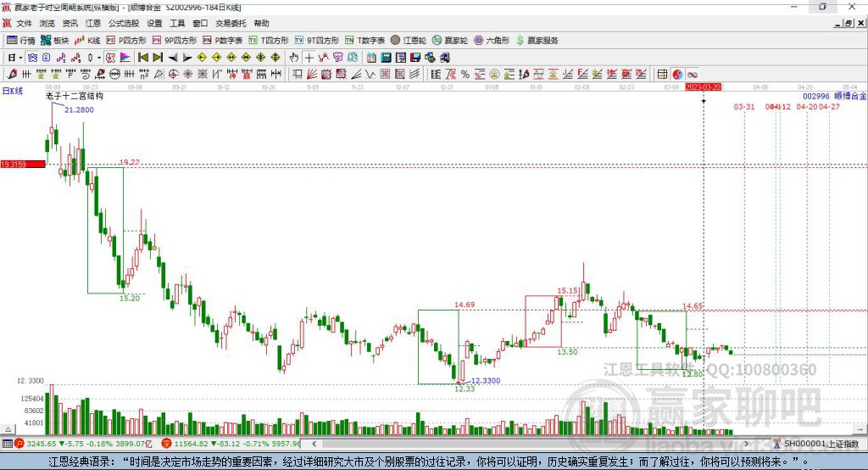The width and height of the screenshot is (868, 470).
Task: Open the 浏览 menu
Action: click(47, 23)
